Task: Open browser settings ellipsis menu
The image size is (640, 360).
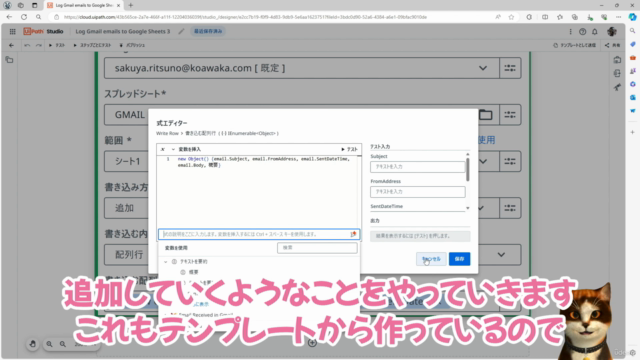Action: (x=619, y=17)
